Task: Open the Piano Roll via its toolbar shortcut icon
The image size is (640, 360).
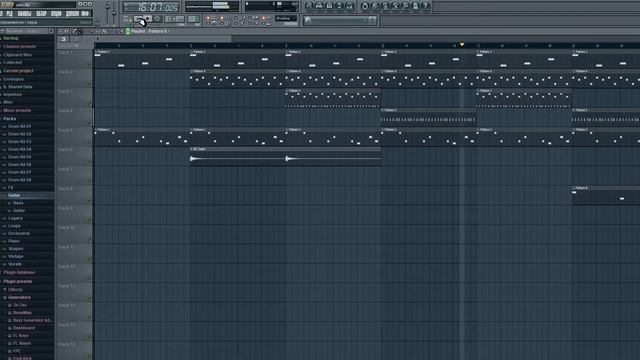Action: (329, 6)
